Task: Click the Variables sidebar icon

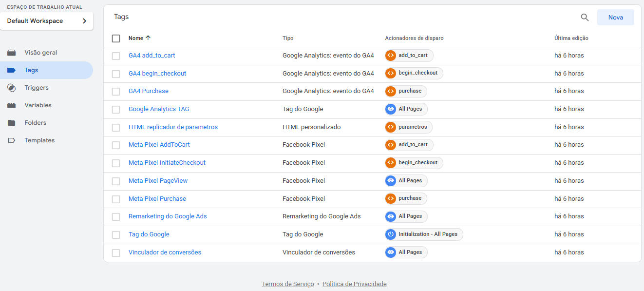Action: tap(12, 105)
